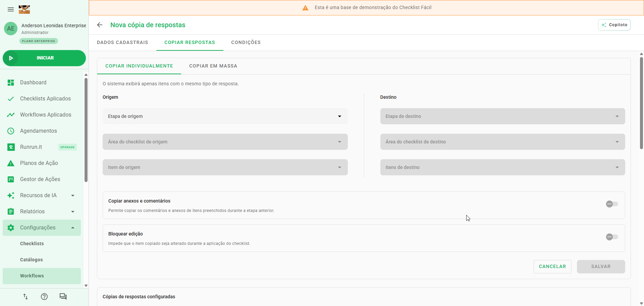Open the hamburger menu icon
The width and height of the screenshot is (644, 306).
[x=11, y=9]
